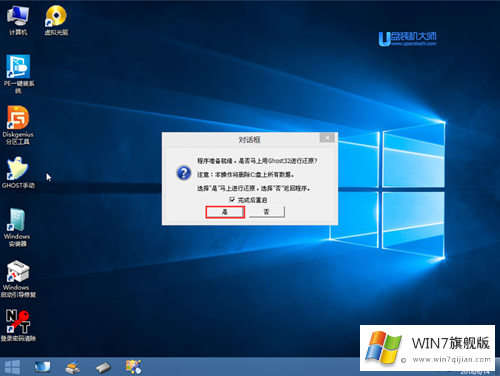Launch the GHOST手动 ghost icon

pos(18,173)
